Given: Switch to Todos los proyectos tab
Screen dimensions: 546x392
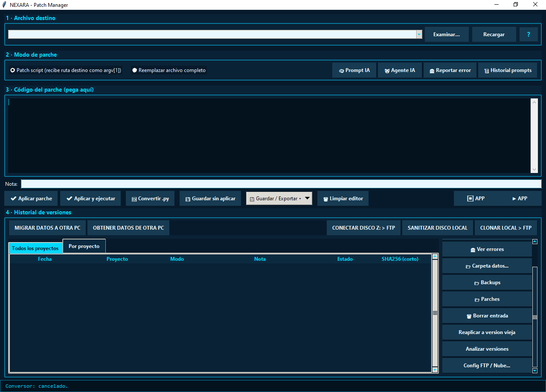Looking at the screenshot, I should [35, 248].
